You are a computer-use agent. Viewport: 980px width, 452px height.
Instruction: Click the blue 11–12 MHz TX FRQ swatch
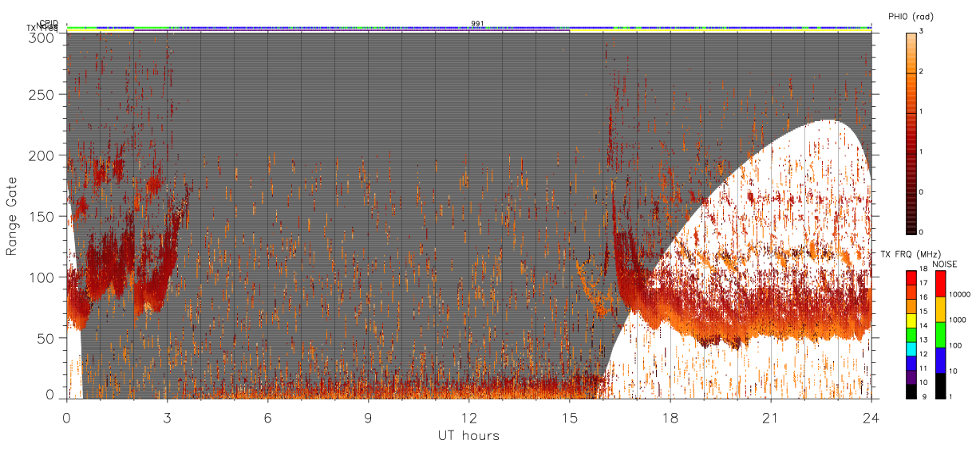click(911, 363)
